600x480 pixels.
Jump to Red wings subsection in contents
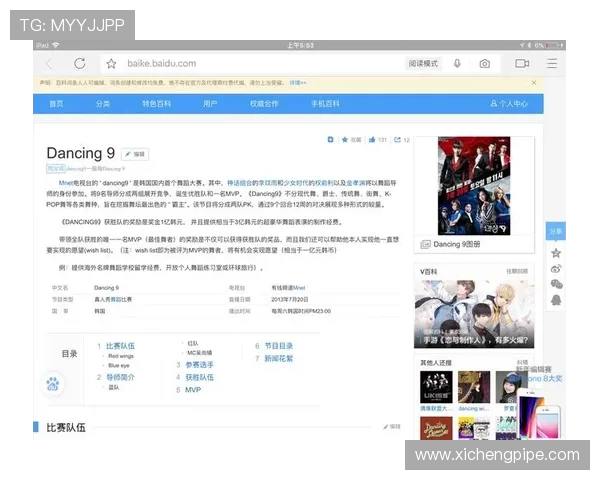121,356
